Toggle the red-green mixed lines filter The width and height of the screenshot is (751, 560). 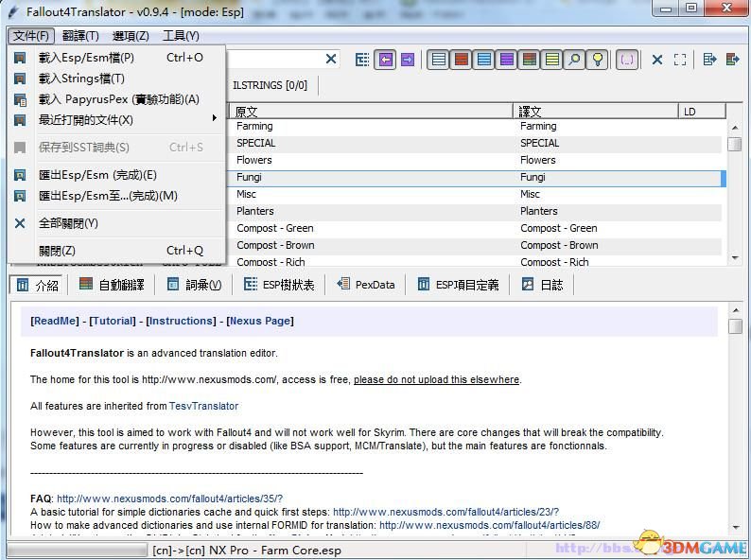click(530, 60)
